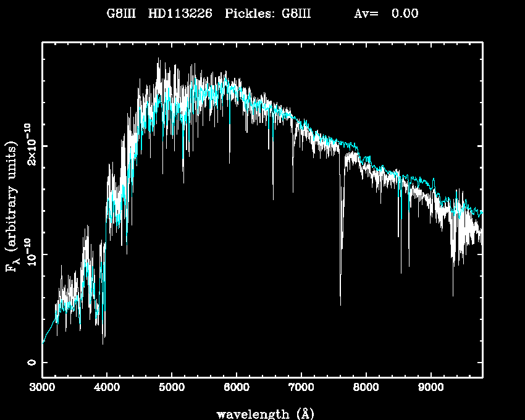Screen dimensions: 525x420
Task: Click the 3000 tick label on x-axis
Action: pos(42,387)
